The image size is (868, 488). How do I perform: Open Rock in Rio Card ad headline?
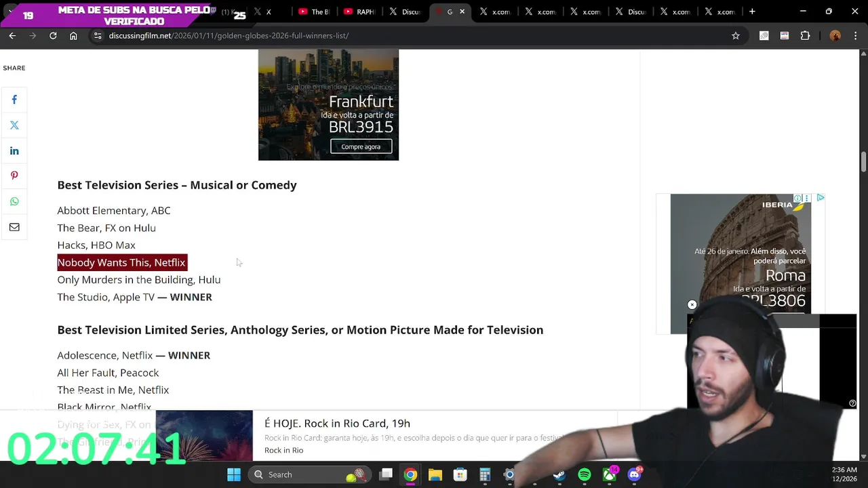coord(337,423)
